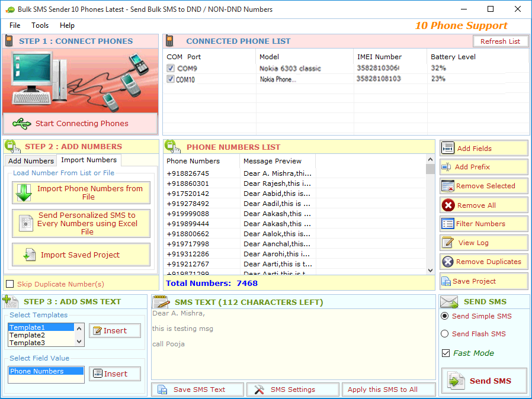Click the Remove Selected icon
532x399 pixels.
[x=448, y=186]
